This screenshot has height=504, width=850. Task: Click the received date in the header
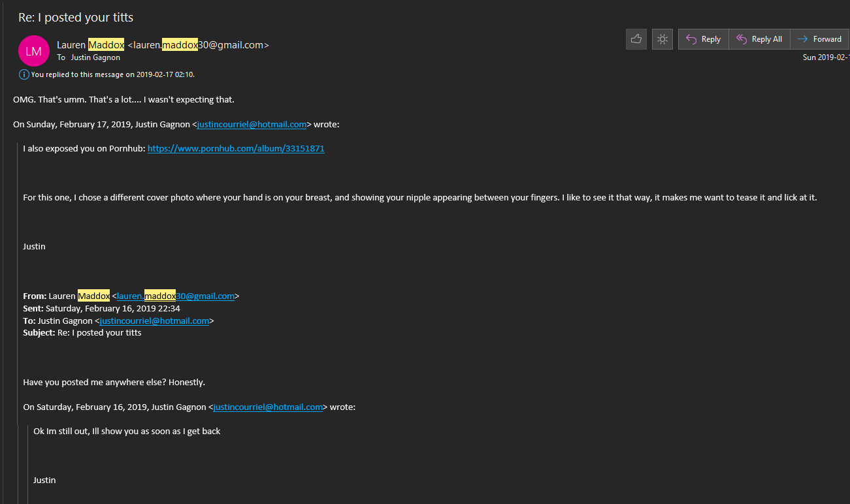point(825,57)
